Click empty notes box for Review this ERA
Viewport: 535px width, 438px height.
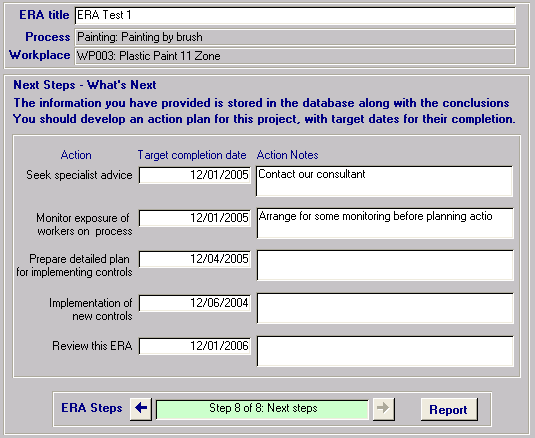(x=385, y=351)
